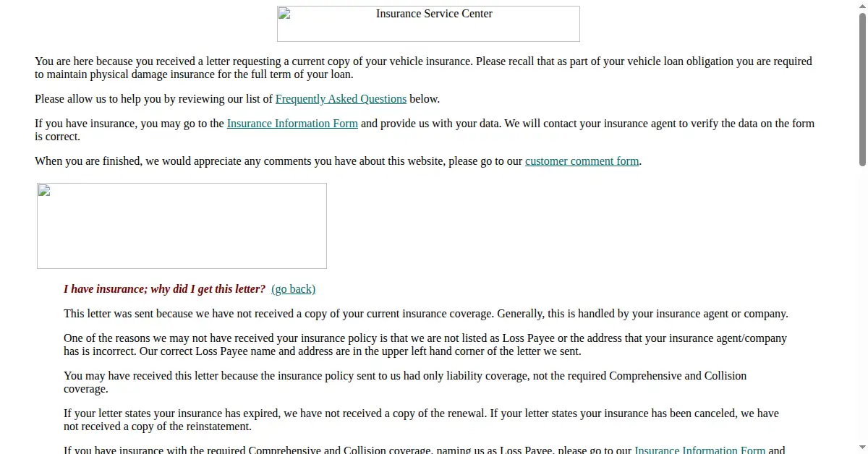The image size is (868, 454).
Task: Click the paragraph starting 'If your letter states'
Action: pyautogui.click(x=421, y=420)
